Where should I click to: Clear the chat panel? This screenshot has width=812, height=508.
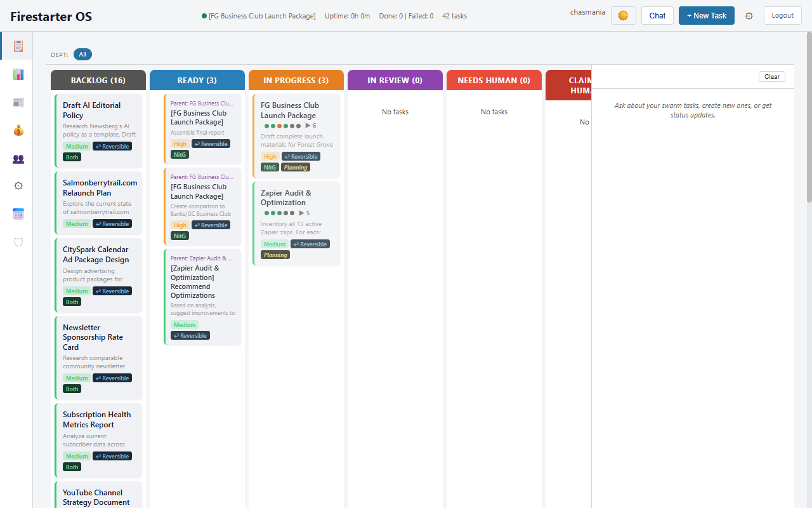click(771, 77)
